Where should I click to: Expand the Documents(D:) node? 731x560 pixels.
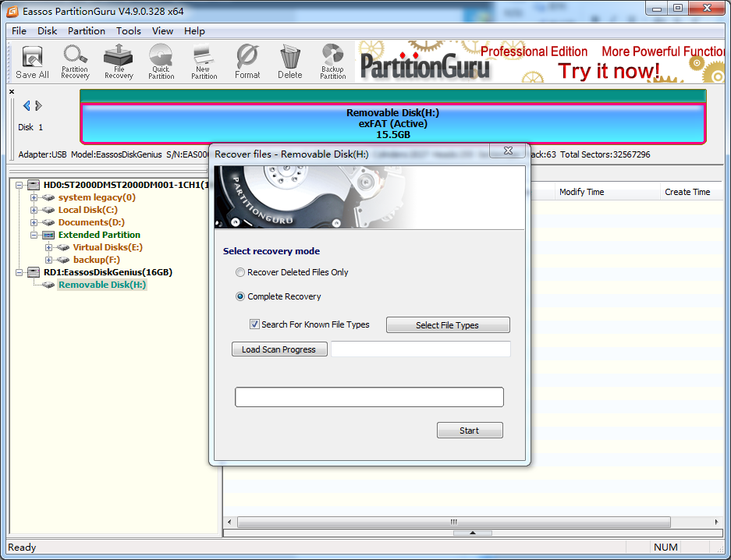click(34, 223)
